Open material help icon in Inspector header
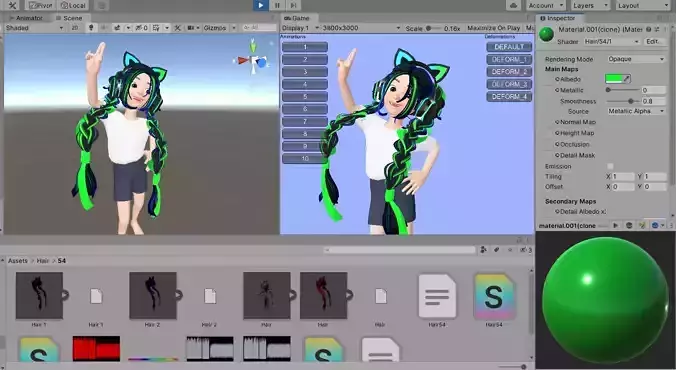This screenshot has height=370, width=676. [x=648, y=29]
